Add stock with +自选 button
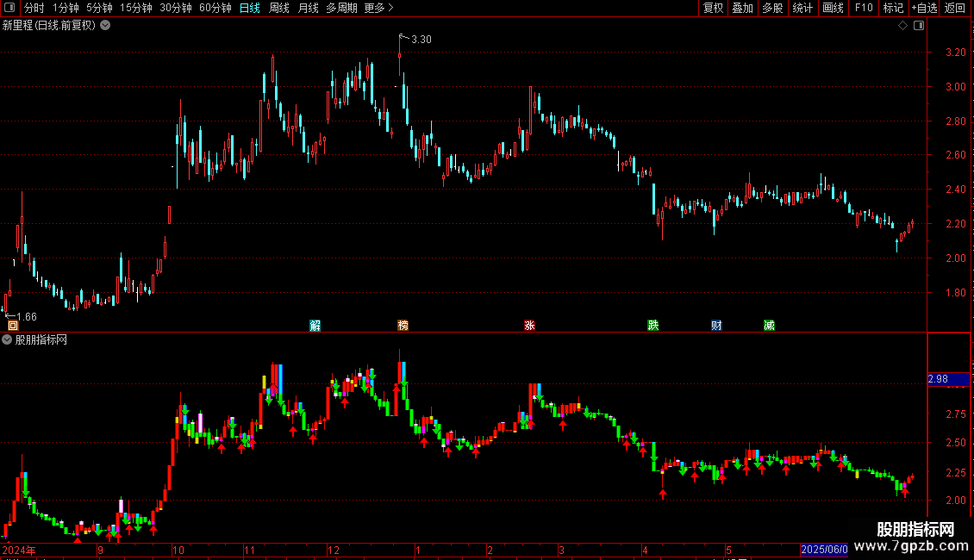The image size is (974, 560). pyautogui.click(x=924, y=8)
